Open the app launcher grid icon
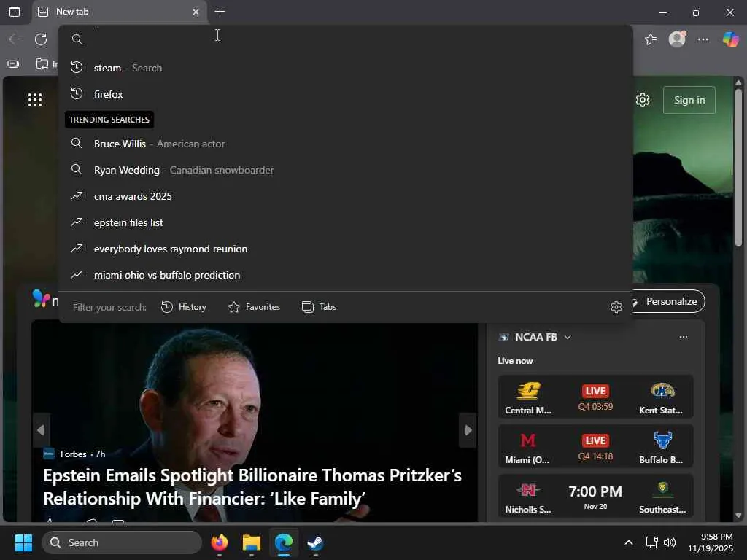 tap(35, 100)
